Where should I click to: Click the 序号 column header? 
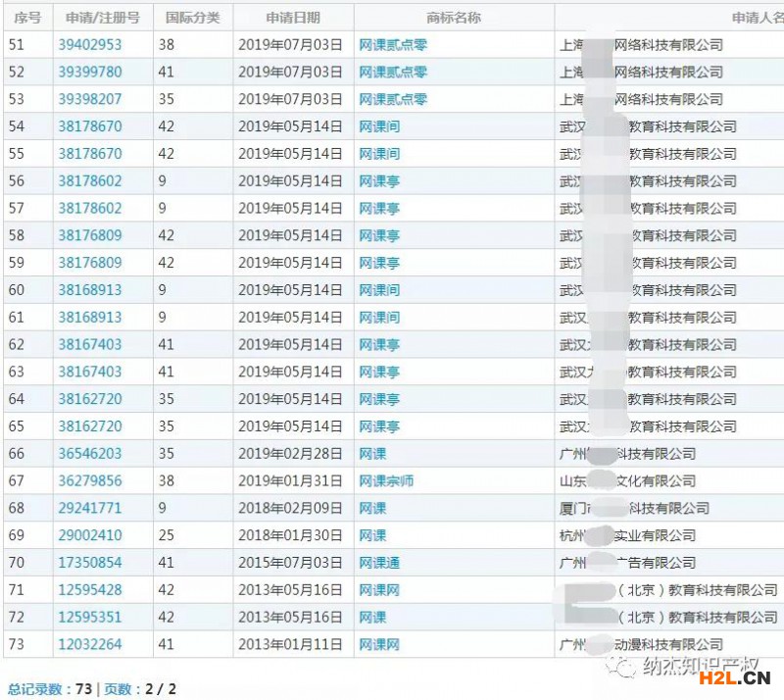tap(27, 18)
